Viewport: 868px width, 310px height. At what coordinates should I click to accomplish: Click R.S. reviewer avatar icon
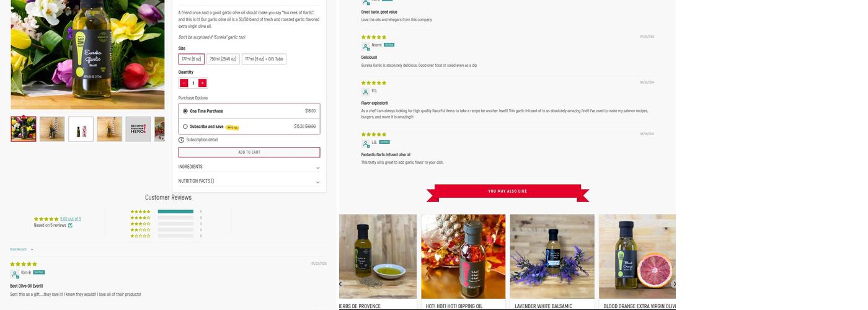tap(366, 92)
